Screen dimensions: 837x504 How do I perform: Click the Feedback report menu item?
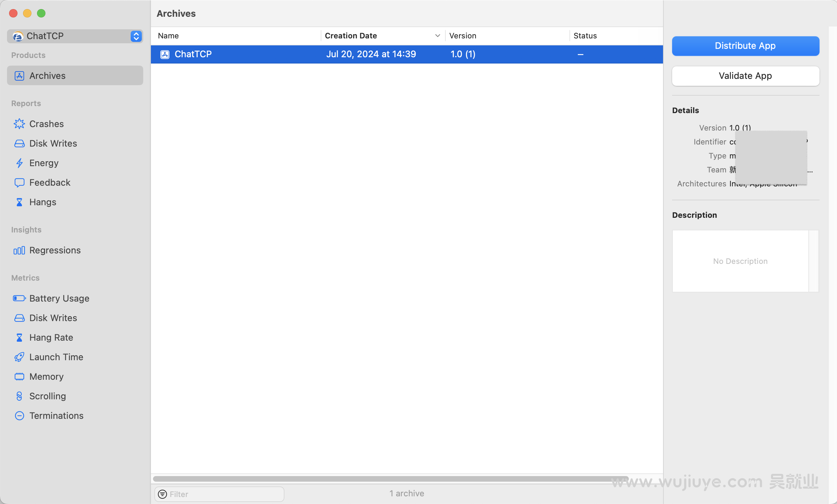[x=49, y=182]
